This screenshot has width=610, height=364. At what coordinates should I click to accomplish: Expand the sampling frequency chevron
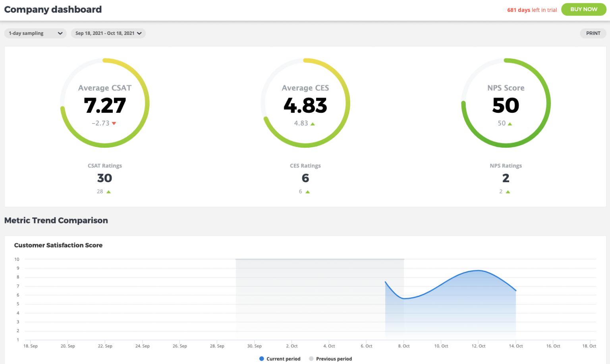click(60, 33)
